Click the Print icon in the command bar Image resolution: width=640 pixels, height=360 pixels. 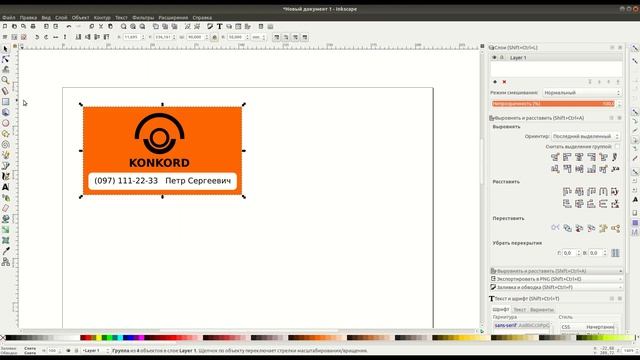[33, 27]
